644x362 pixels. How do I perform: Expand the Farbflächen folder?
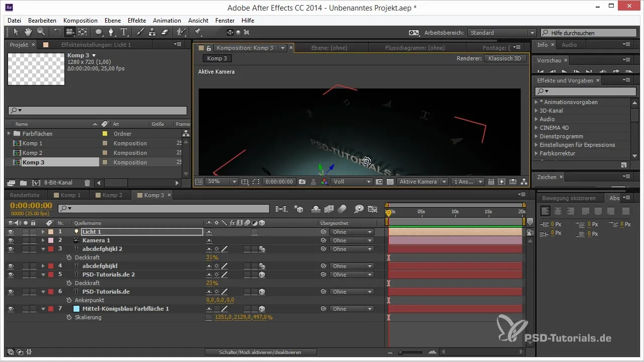[9, 134]
